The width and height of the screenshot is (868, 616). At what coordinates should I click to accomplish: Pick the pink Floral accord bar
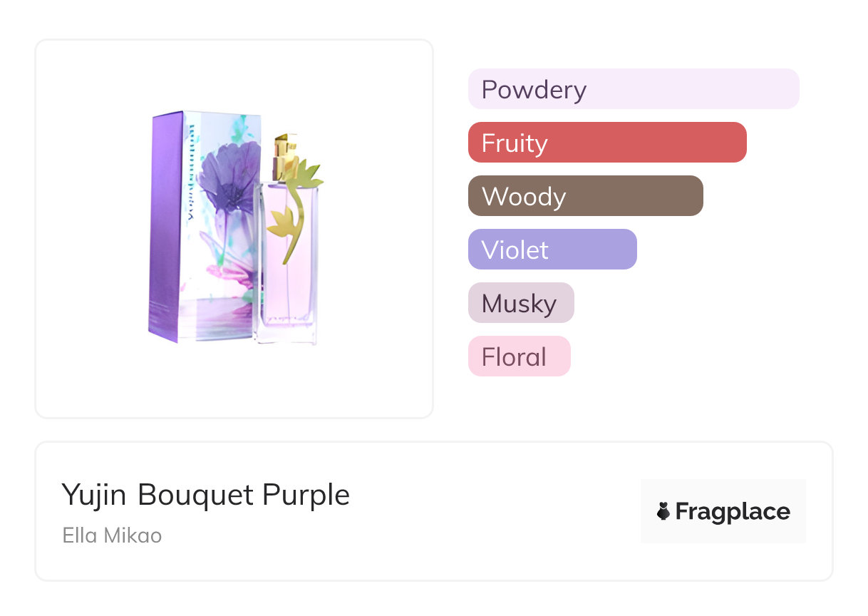(x=519, y=356)
